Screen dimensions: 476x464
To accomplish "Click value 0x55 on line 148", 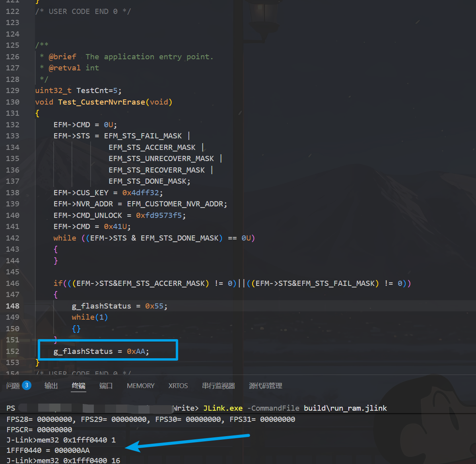I will [154, 306].
